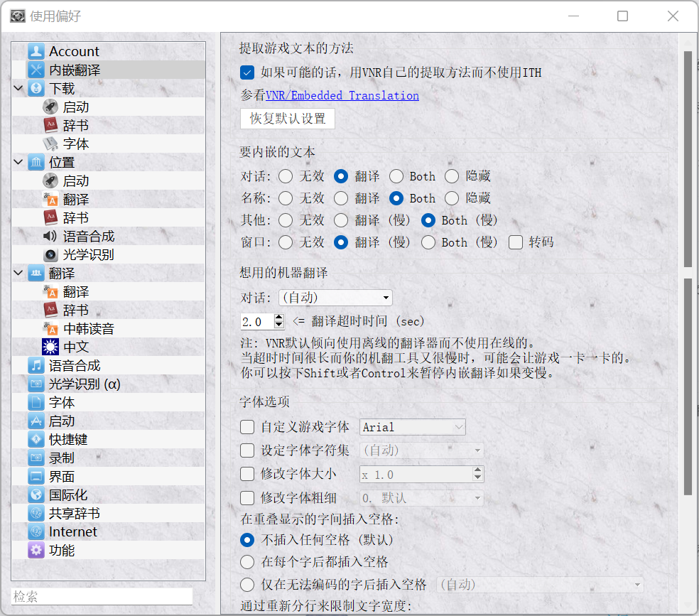Open the 对话 machine translation dropdown
The height and width of the screenshot is (616, 699).
[x=335, y=298]
